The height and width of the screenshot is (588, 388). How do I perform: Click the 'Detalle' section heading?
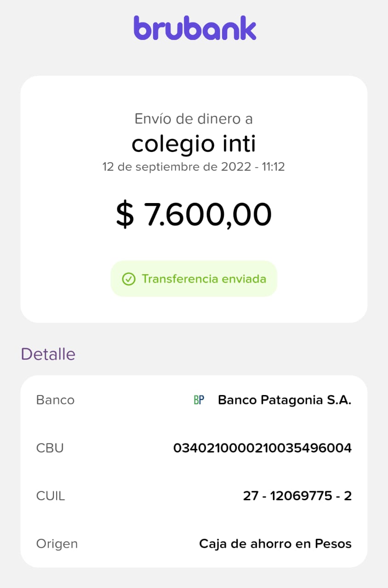tap(48, 354)
